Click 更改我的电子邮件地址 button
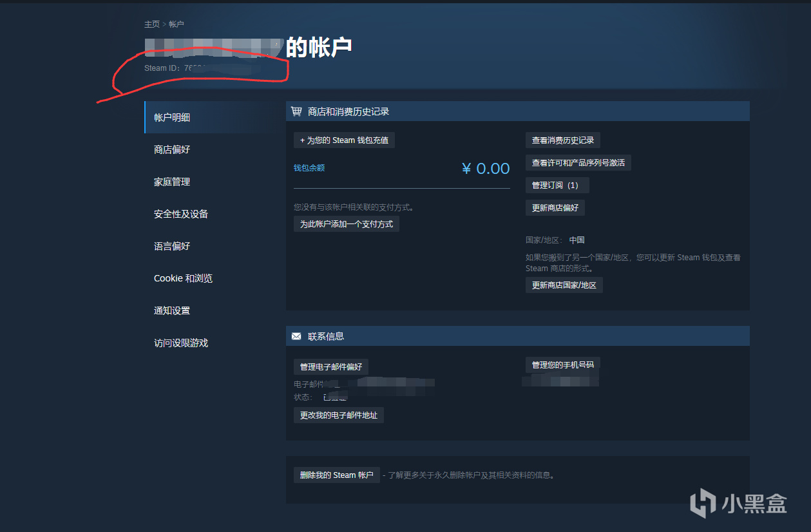Screen dimensions: 811x532 pyautogui.click(x=339, y=415)
